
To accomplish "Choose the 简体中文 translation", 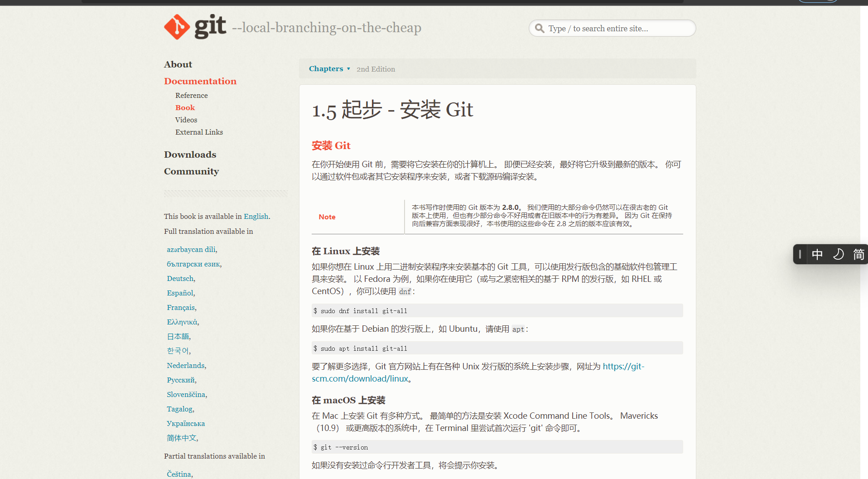I will 182,438.
